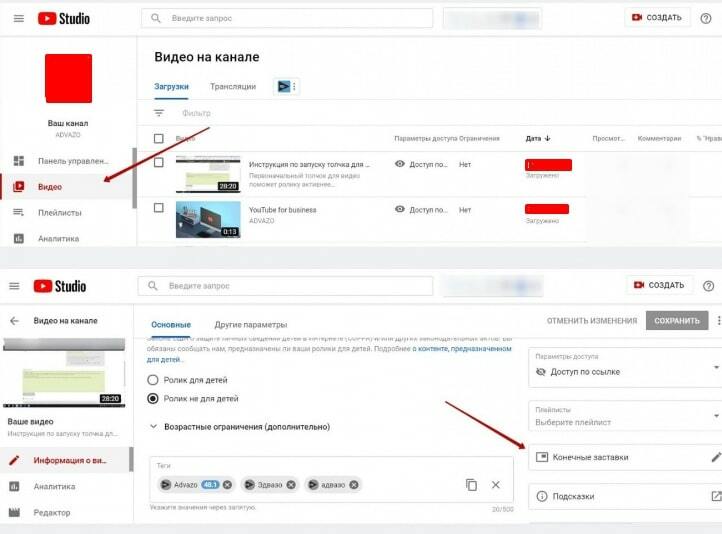
Task: Click ОТМЕНИТЬ ИЗМЕНЕНИЯ button
Action: [x=592, y=320]
